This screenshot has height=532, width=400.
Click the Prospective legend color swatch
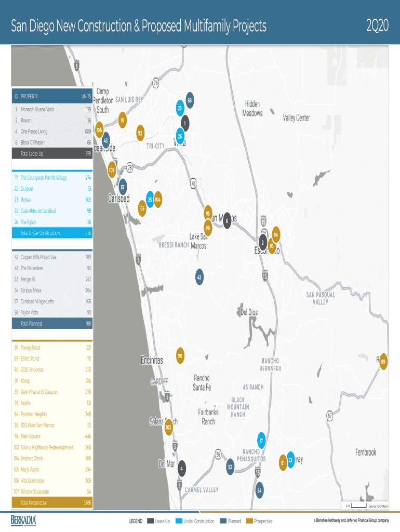[x=249, y=521]
